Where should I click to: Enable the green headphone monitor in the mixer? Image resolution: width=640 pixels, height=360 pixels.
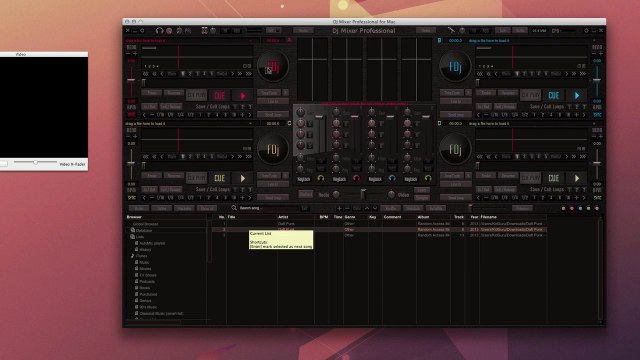point(428,178)
